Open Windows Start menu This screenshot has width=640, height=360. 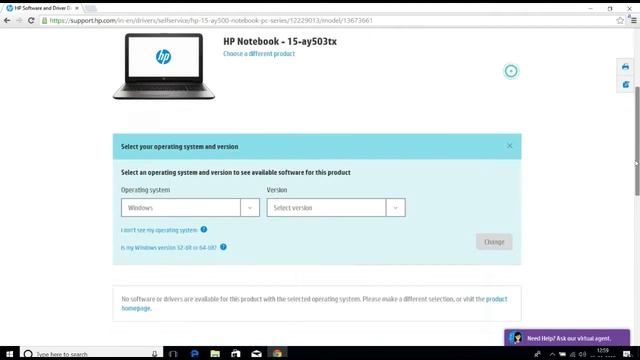[9, 354]
